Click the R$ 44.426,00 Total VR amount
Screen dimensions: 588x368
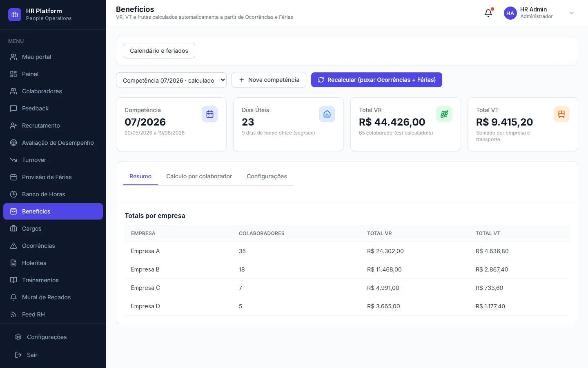click(x=392, y=122)
